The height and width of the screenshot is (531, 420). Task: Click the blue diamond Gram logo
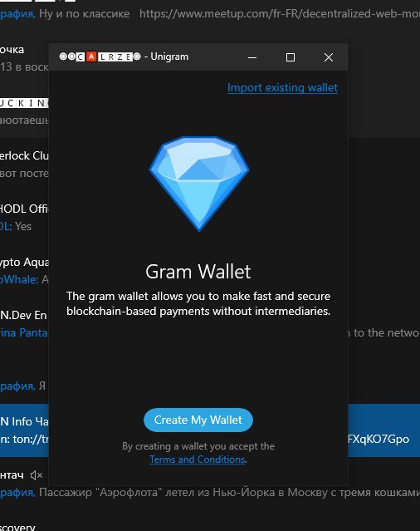[x=199, y=184]
